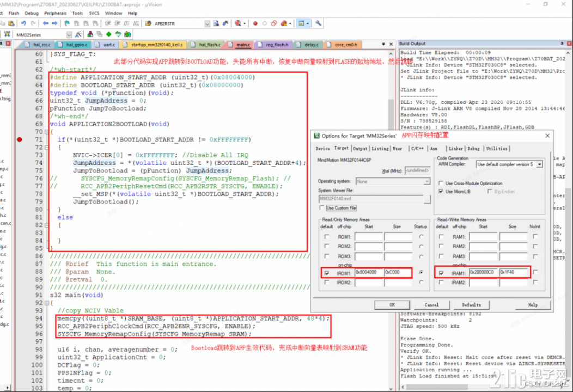Check the IROM2 default checkbox
This screenshot has width=573, height=392.
coord(327,283)
